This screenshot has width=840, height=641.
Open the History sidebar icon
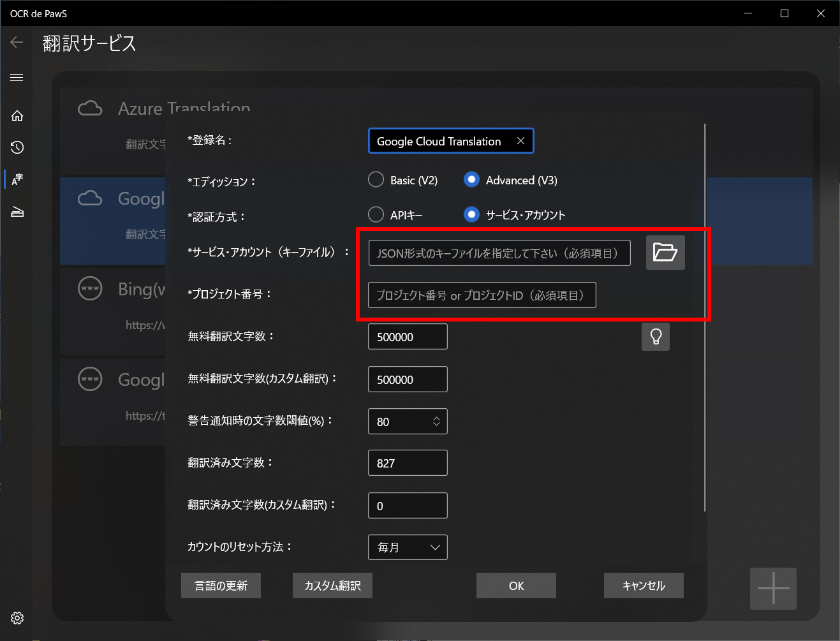coord(17,147)
